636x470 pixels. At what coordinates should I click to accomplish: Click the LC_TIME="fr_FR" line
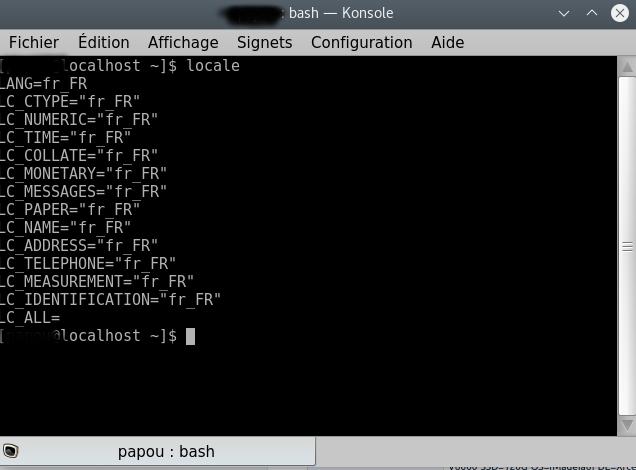pyautogui.click(x=65, y=137)
